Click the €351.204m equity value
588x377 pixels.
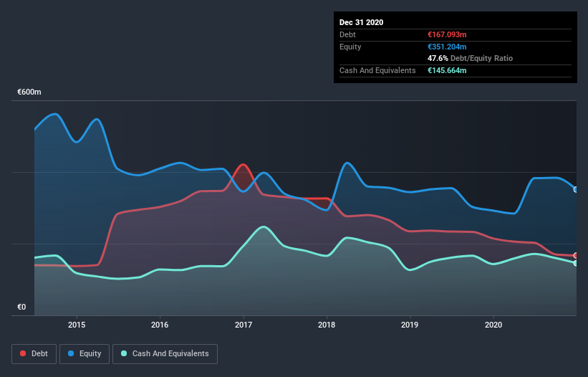point(447,47)
